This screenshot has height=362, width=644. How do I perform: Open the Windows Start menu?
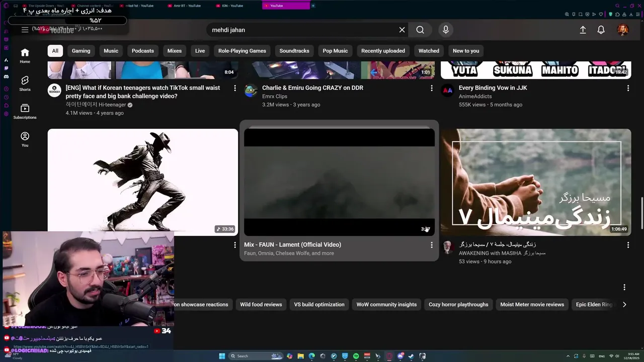pos(222,356)
